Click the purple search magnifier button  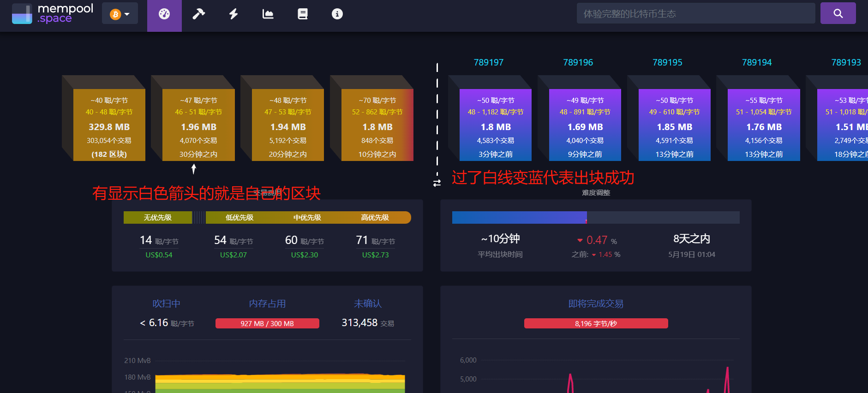pyautogui.click(x=838, y=13)
